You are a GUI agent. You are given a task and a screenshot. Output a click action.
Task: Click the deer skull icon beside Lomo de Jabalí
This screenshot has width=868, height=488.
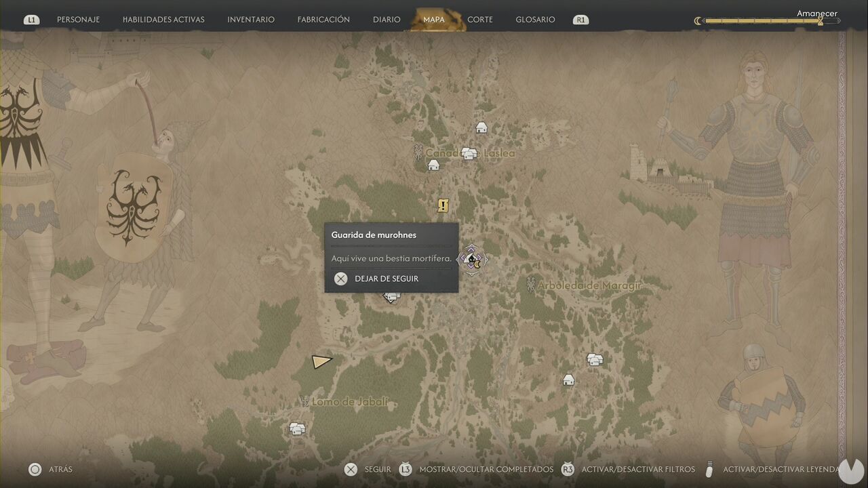304,401
